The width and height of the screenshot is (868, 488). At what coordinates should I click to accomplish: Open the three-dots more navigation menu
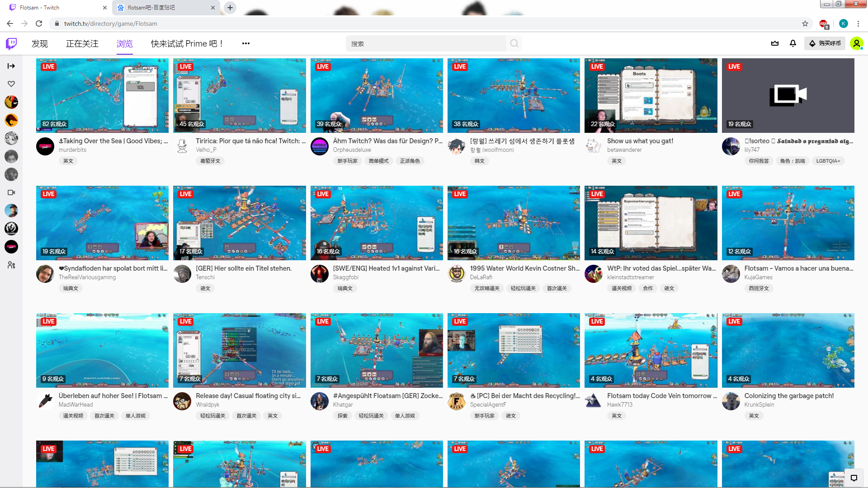point(245,43)
